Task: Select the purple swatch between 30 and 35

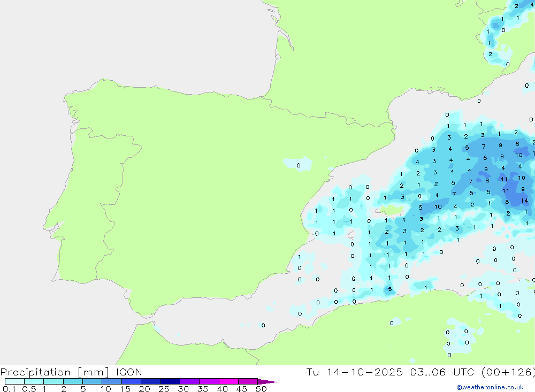Action: point(190,381)
